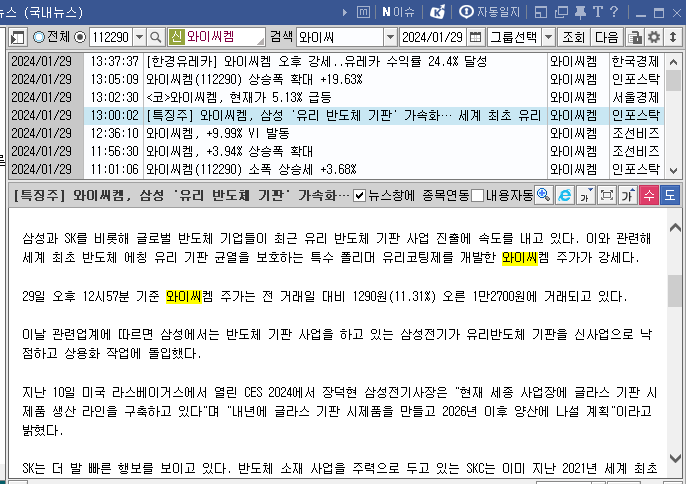Image resolution: width=686 pixels, height=484 pixels.
Task: Click article scrollbar down arrow
Action: tap(675, 459)
